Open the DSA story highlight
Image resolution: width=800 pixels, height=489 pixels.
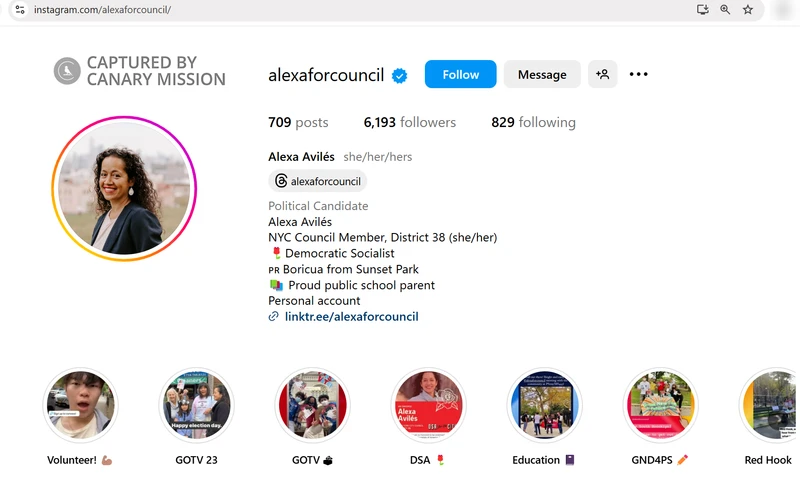(x=429, y=405)
